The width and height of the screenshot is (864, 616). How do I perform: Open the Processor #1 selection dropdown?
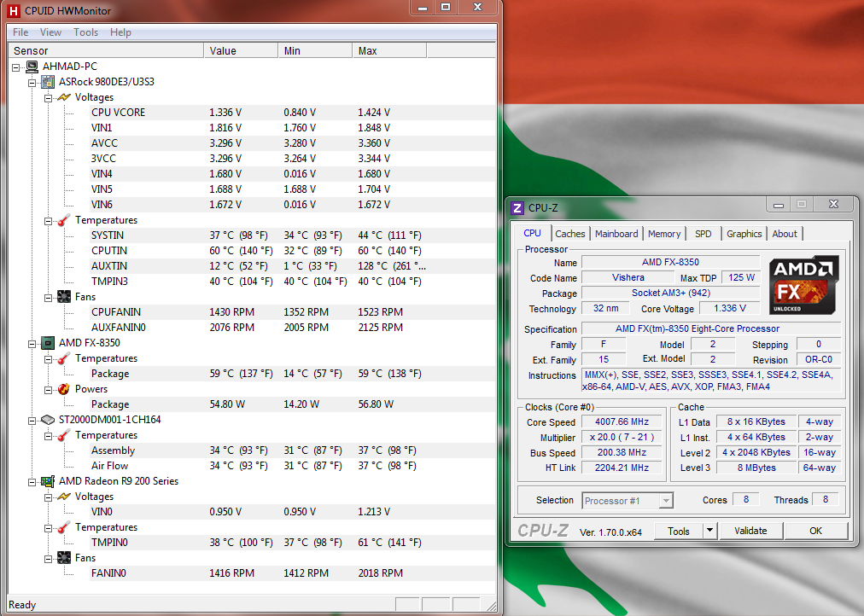[x=666, y=501]
